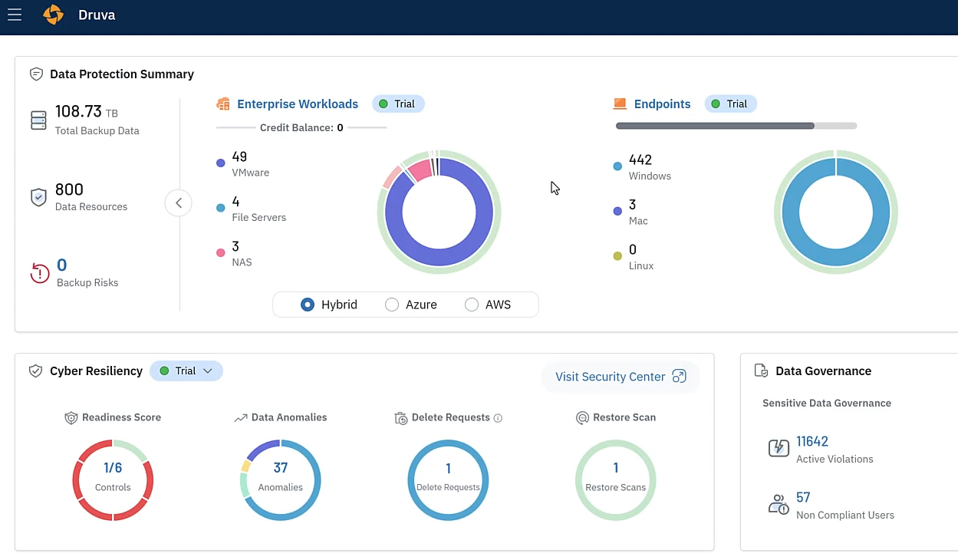Image resolution: width=958 pixels, height=560 pixels.
Task: Click the Visit Security Center button
Action: click(x=620, y=377)
